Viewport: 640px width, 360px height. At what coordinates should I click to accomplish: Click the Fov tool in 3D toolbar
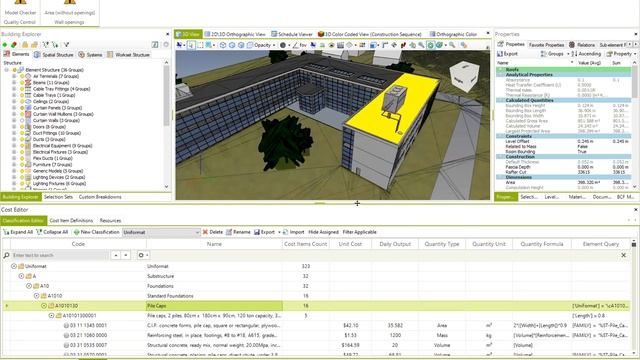pos(300,45)
